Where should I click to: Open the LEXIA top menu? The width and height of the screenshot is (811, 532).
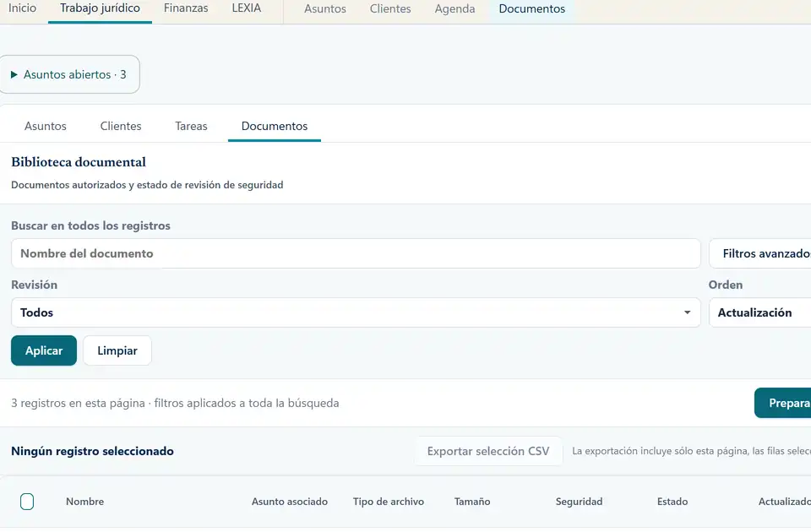coord(246,8)
